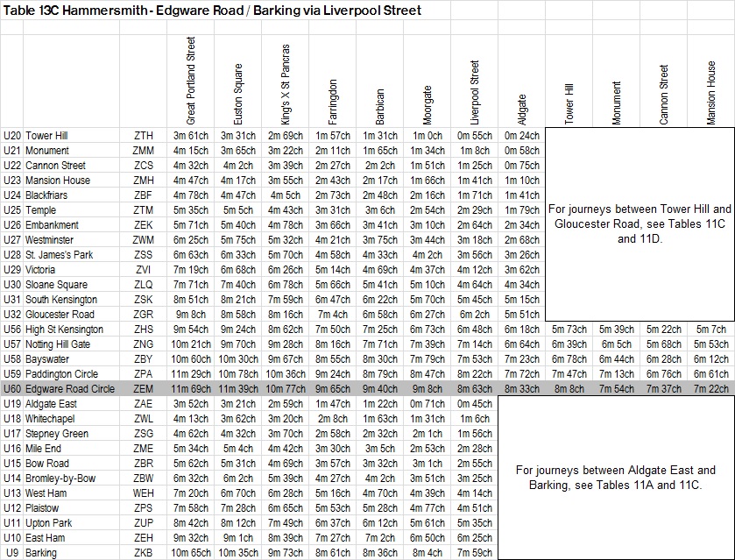Select the Farringdon column header
This screenshot has width=735, height=560.
333,102
